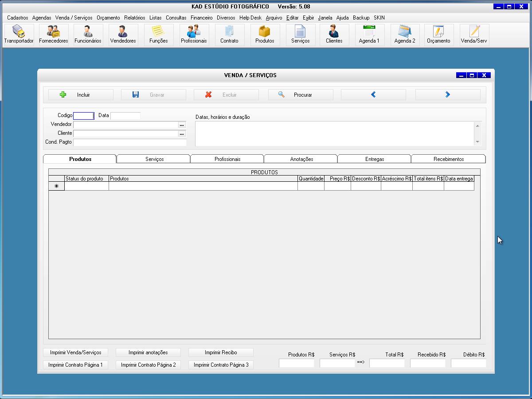Open the Vendedores toolbar icon
The image size is (532, 399).
[123, 35]
